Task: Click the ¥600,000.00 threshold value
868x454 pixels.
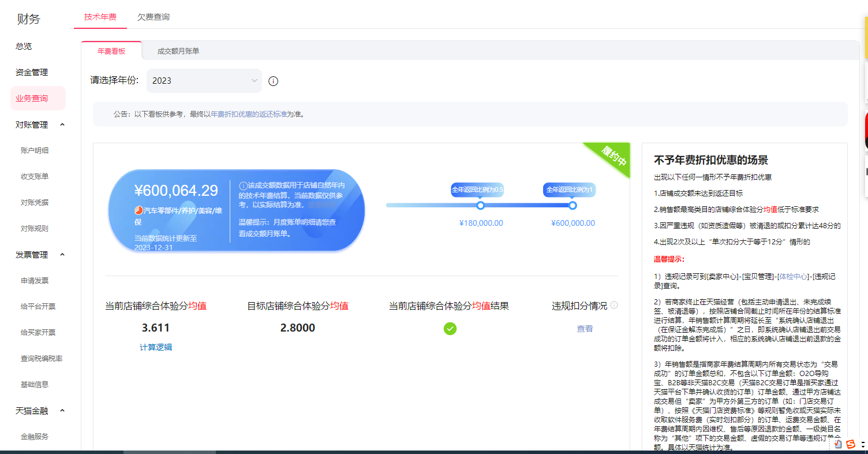Action: [x=573, y=223]
